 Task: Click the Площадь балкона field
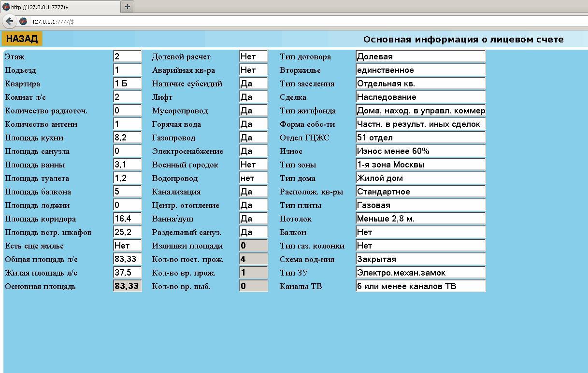128,192
